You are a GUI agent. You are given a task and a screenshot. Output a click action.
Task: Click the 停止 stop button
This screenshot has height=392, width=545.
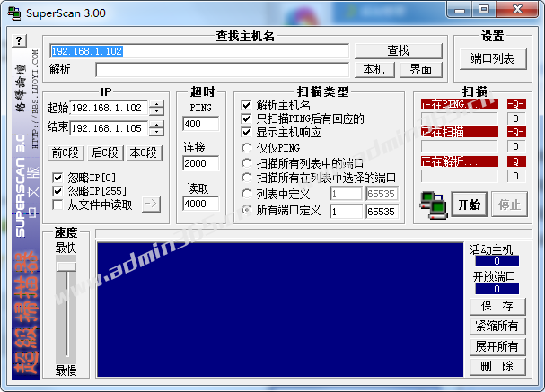pos(510,205)
